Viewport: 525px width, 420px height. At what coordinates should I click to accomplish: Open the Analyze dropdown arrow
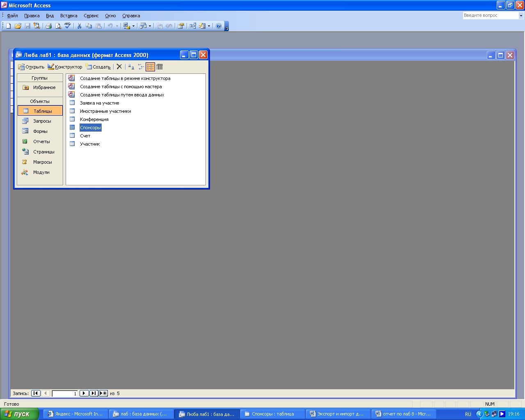150,26
